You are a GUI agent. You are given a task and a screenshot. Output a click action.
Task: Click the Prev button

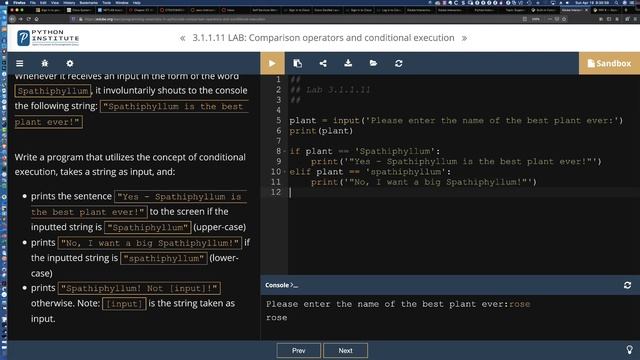[x=298, y=351]
